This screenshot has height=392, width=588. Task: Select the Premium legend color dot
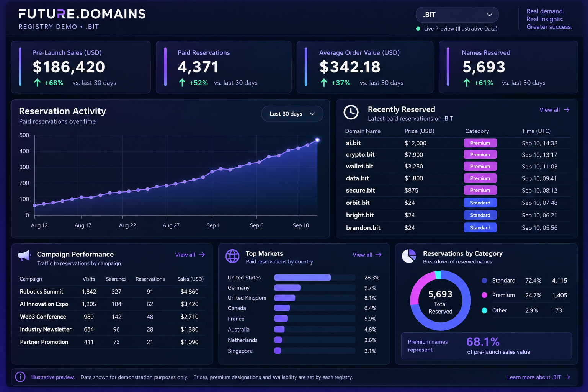(484, 295)
